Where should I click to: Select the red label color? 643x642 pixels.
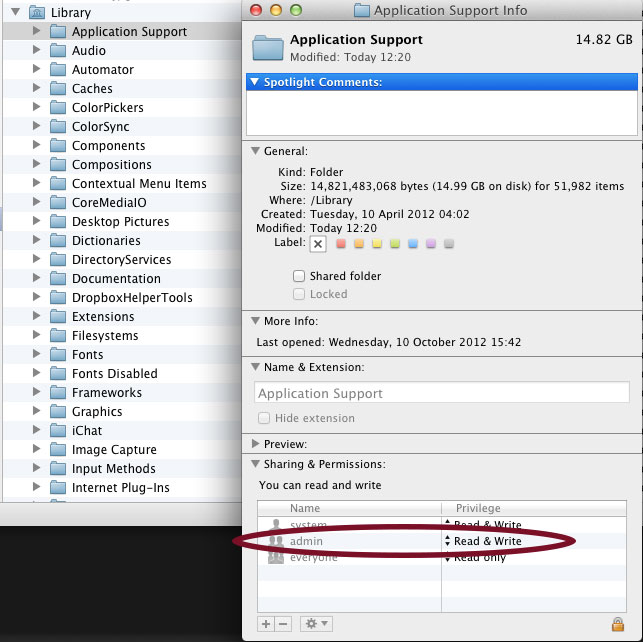point(342,244)
